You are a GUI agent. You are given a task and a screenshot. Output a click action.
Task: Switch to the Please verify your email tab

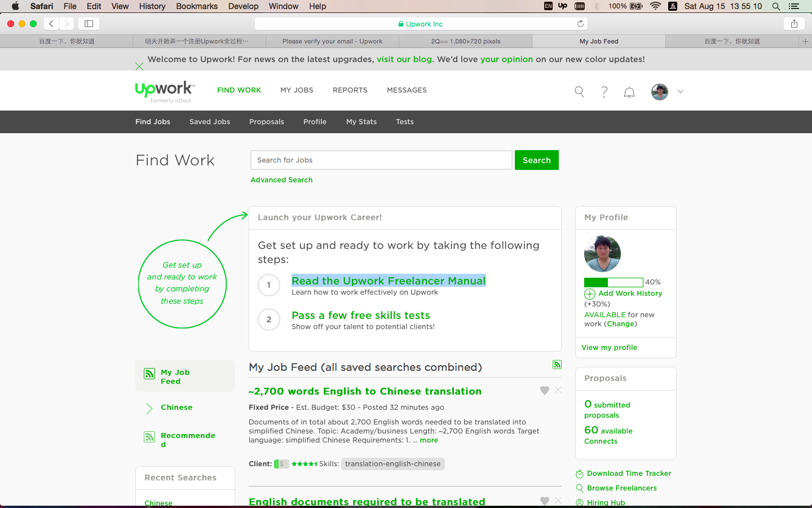point(332,41)
